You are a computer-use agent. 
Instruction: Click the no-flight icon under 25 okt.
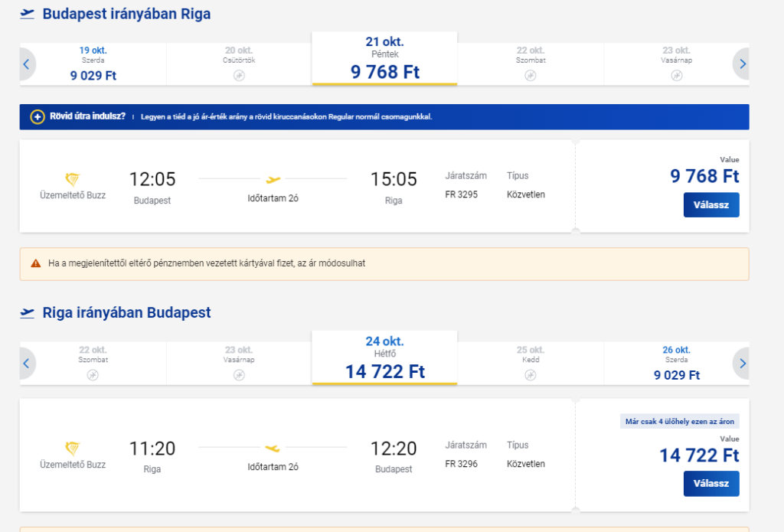pos(531,375)
